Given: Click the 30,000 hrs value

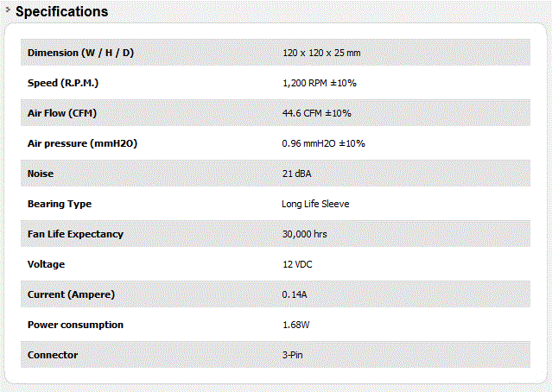Looking at the screenshot, I should (305, 234).
